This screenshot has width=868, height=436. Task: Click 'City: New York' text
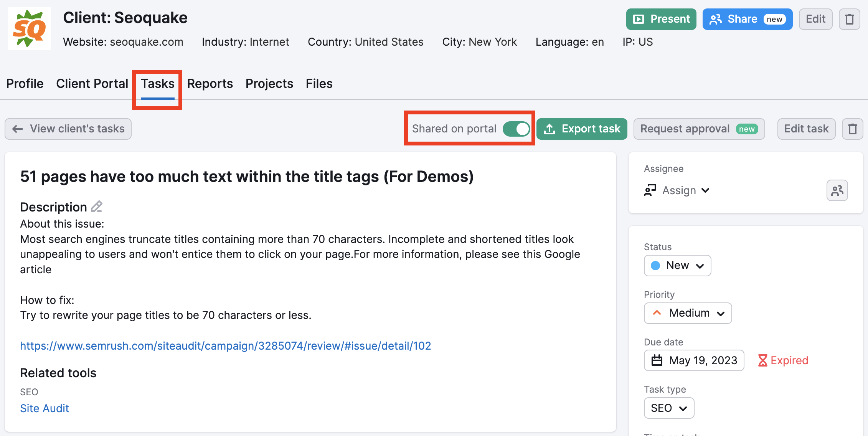click(x=480, y=42)
